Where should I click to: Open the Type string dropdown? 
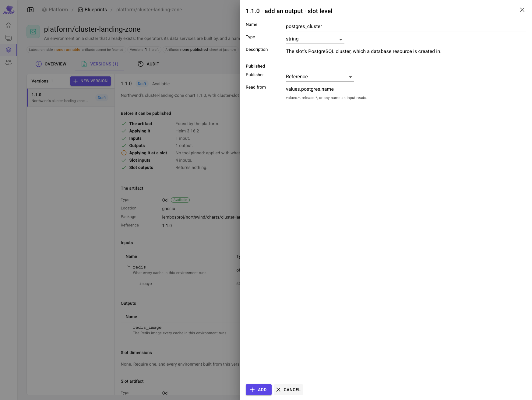click(315, 39)
